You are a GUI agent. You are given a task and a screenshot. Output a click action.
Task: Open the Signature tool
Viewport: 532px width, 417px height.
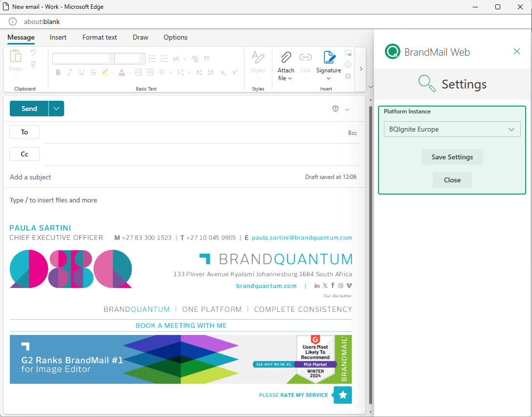coord(329,57)
